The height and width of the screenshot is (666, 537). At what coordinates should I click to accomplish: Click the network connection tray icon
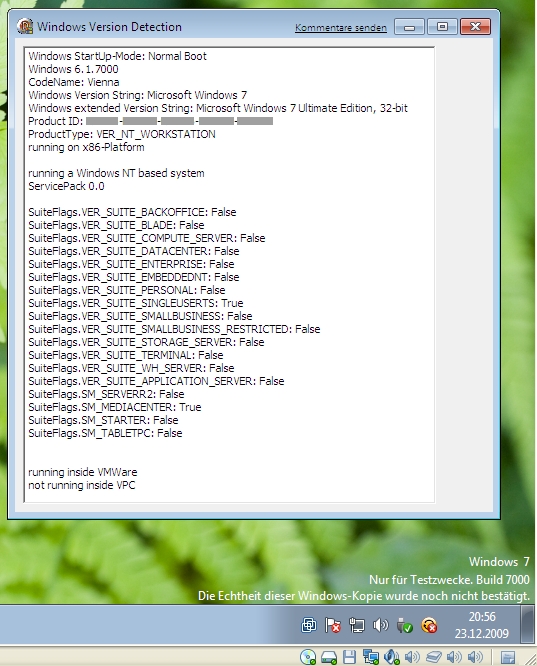point(356,625)
